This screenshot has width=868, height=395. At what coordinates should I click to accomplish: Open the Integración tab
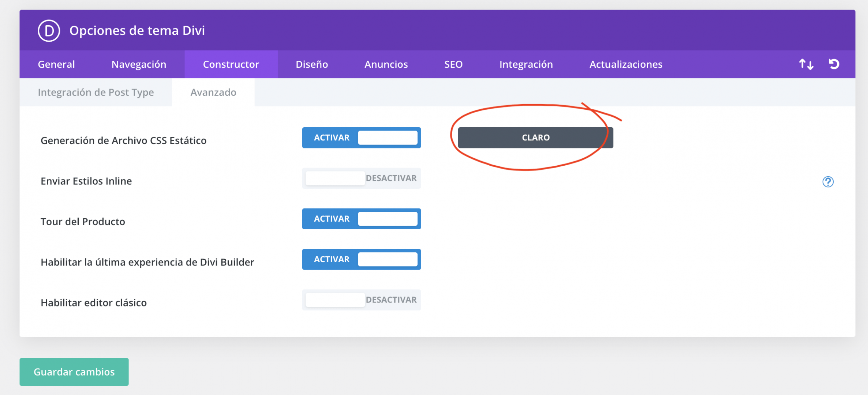click(526, 64)
